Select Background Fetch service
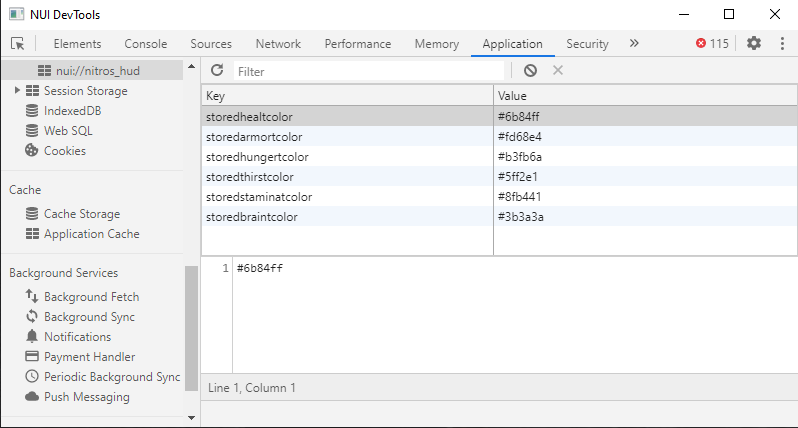The height and width of the screenshot is (428, 798). pyautogui.click(x=92, y=297)
